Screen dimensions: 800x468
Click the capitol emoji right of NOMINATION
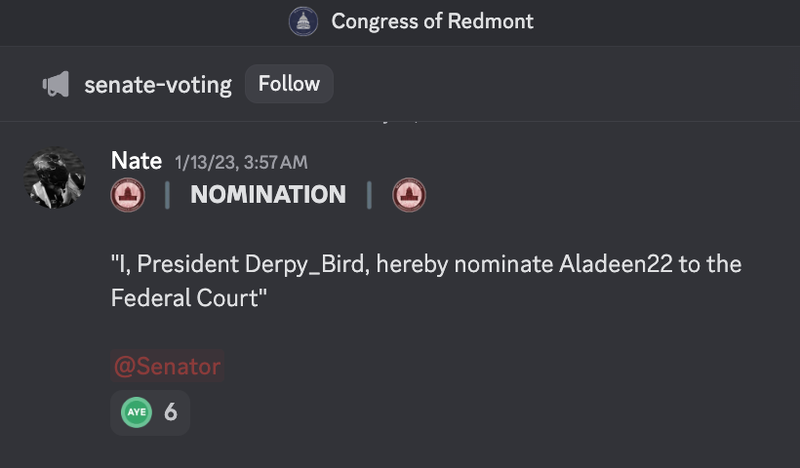409,194
